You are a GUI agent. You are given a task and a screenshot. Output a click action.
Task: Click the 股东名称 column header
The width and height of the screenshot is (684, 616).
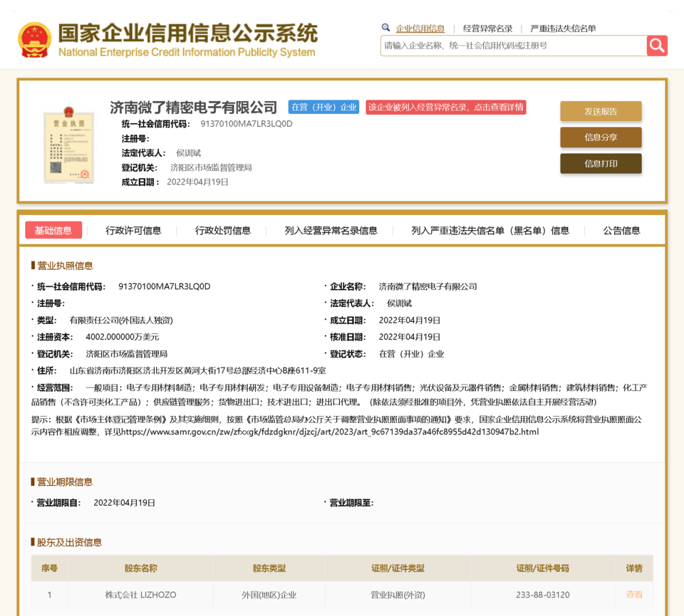click(x=140, y=568)
